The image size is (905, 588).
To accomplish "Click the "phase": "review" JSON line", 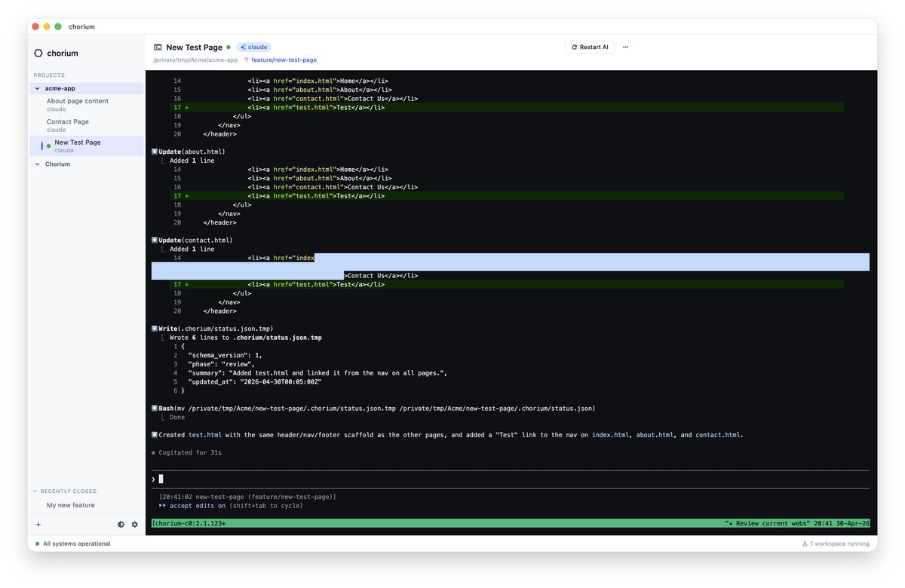I will tap(222, 364).
